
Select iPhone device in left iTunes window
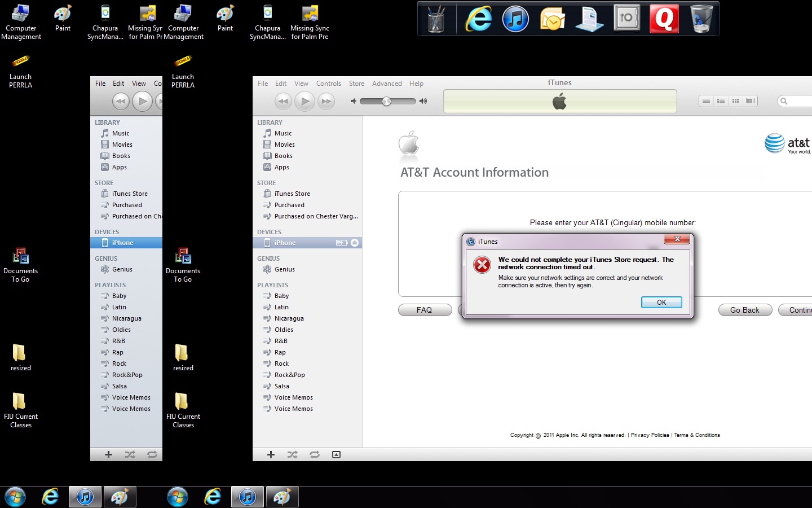tap(126, 243)
